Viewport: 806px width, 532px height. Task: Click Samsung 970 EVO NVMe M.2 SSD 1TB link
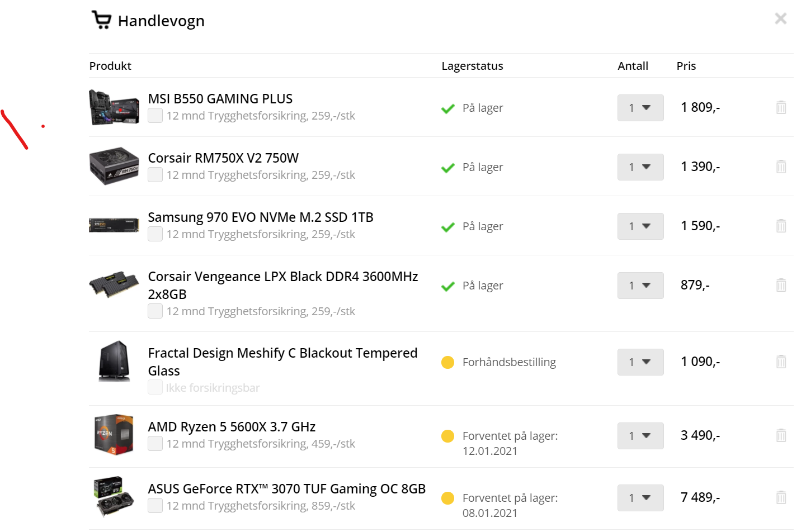(261, 217)
